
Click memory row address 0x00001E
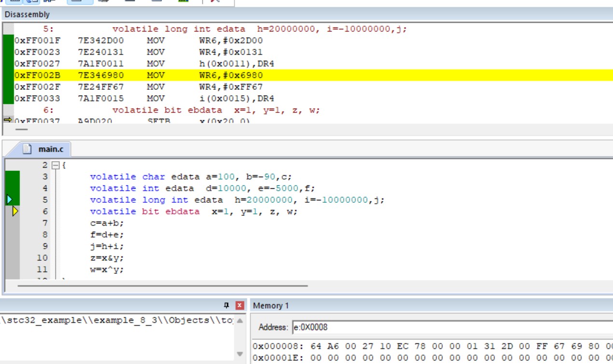[x=278, y=358]
